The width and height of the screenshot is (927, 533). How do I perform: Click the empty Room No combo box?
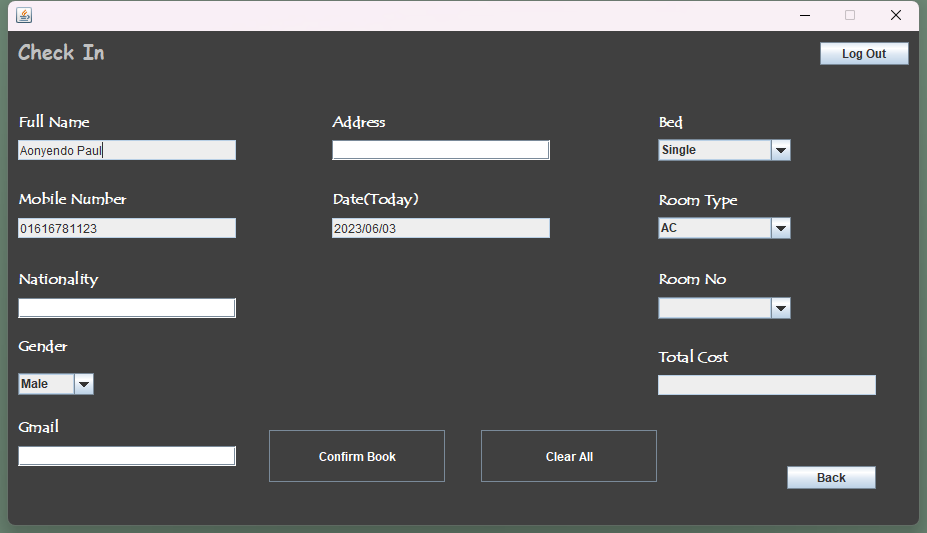pos(724,308)
